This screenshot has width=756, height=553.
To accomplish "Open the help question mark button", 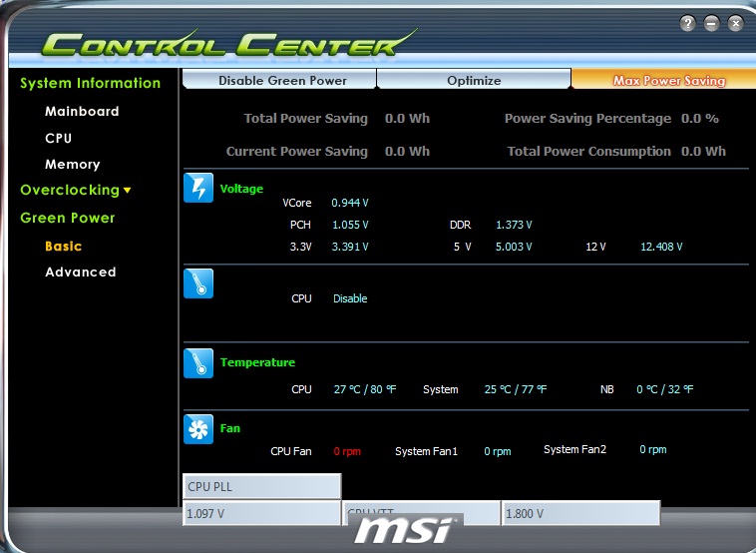I will pos(687,23).
